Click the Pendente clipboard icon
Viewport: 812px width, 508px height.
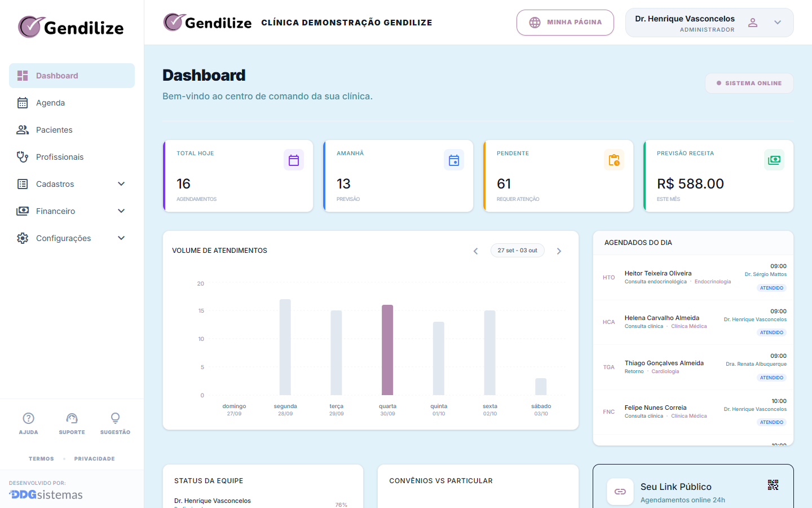pyautogui.click(x=614, y=160)
